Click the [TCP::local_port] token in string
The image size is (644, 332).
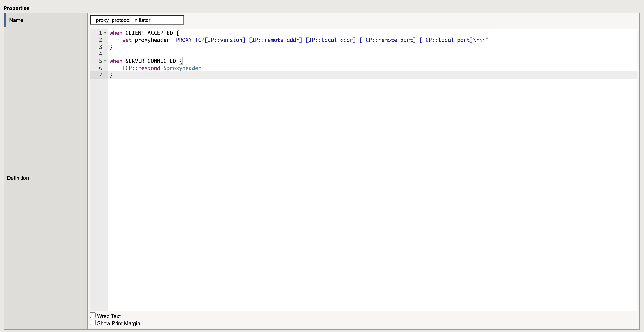pos(446,40)
